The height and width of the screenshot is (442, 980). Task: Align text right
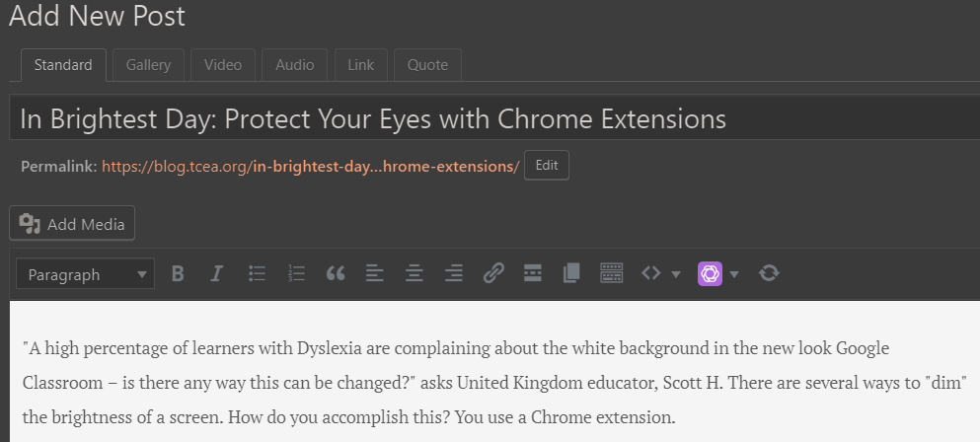coord(454,273)
